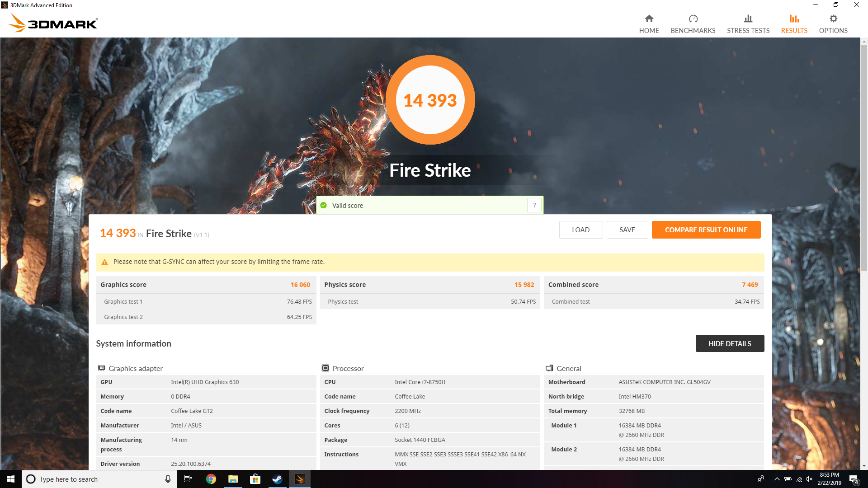Viewport: 868px width, 488px height.
Task: Select the Combined score value 7 469
Action: pos(750,285)
